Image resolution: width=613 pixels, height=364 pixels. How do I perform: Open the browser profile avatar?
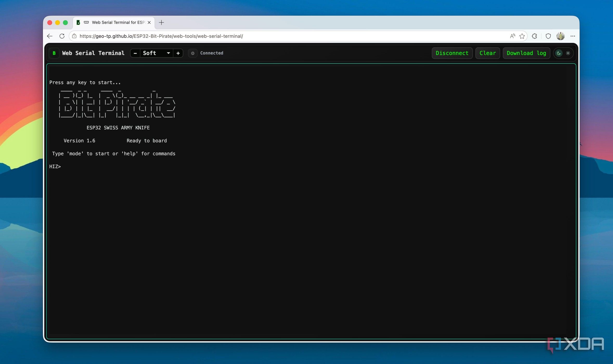point(560,36)
